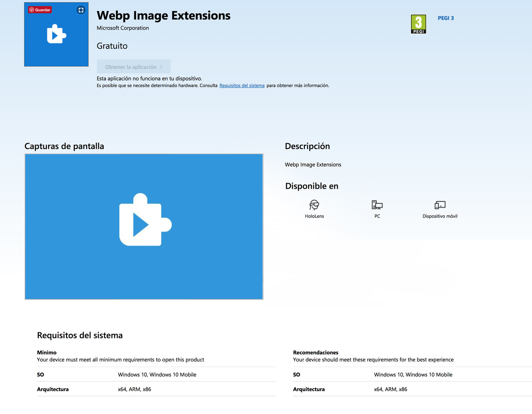Click the Descripción section heading
The image size is (532, 414).
[x=307, y=146]
